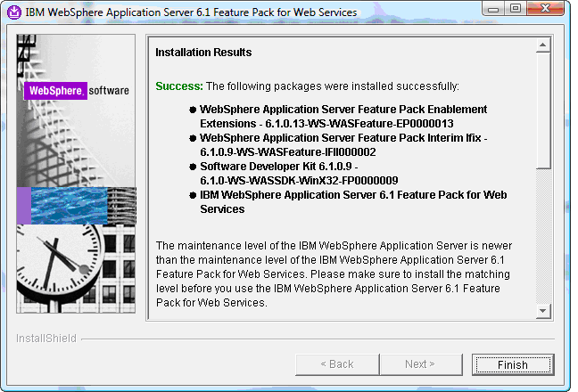This screenshot has width=578, height=392.
Task: Select text '6.1.0-WS-WASSDK-WinX32-FP0000009'
Action: click(x=299, y=181)
